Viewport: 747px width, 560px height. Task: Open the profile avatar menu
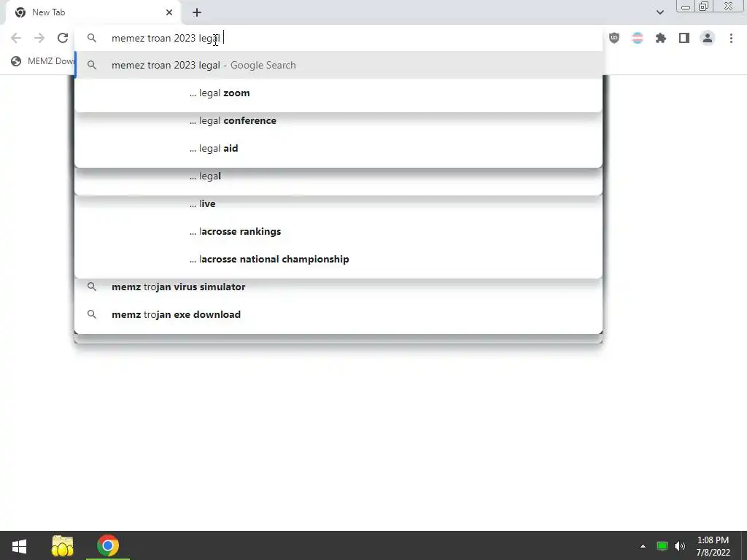[x=708, y=38]
